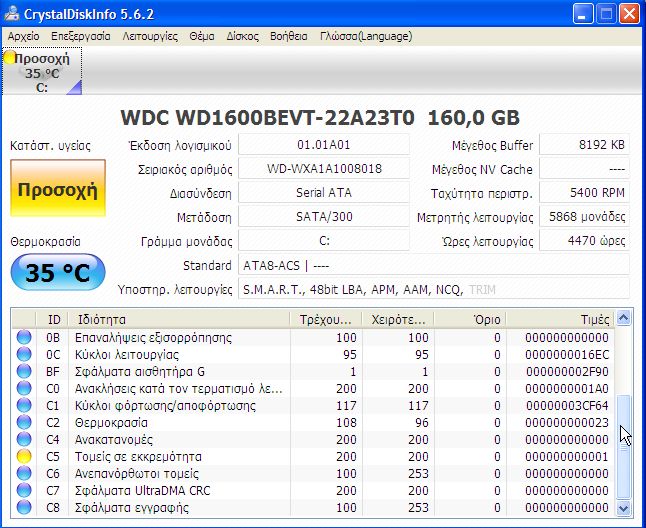Click the SATA/300 transfer mode field
The image size is (646, 528).
tap(324, 217)
